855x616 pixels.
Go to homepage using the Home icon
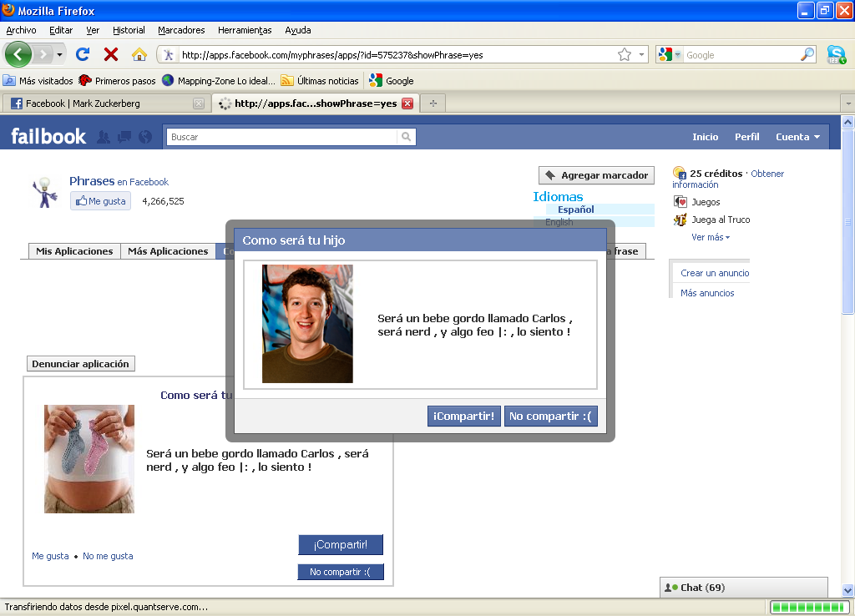(x=139, y=53)
